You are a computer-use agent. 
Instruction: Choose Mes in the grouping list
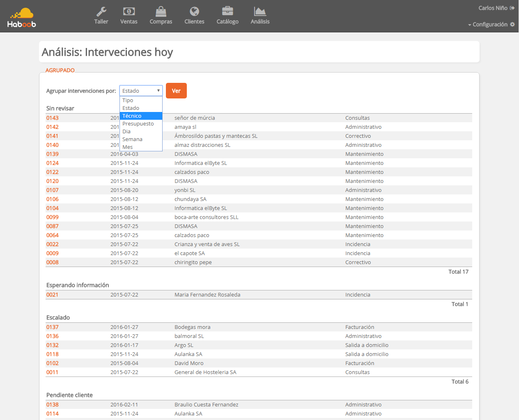(x=141, y=147)
